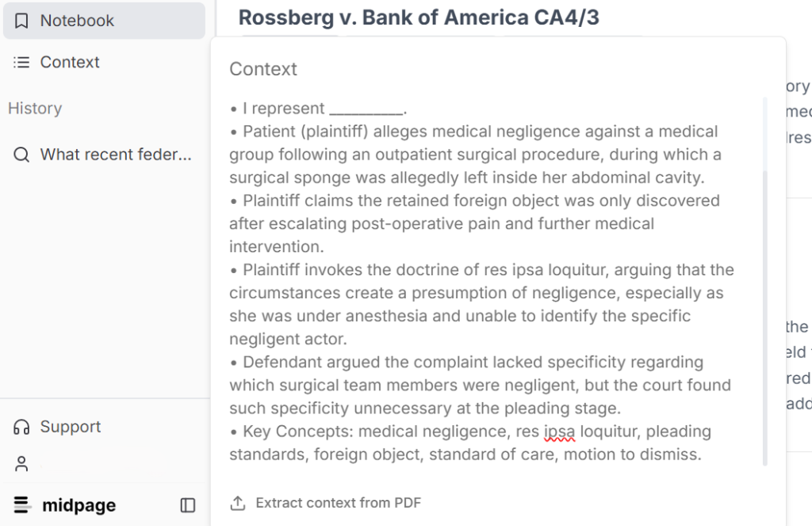Open history entry 'What recent feder...'

pos(116,155)
